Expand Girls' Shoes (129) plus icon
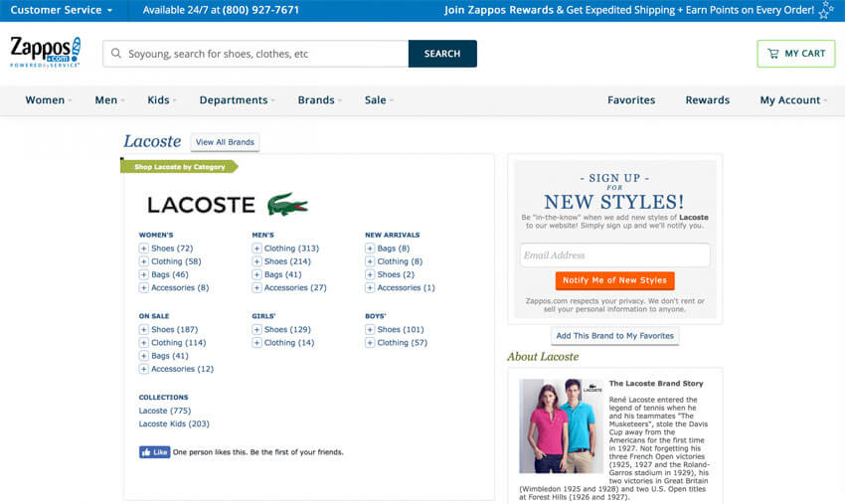The image size is (845, 504). point(257,329)
